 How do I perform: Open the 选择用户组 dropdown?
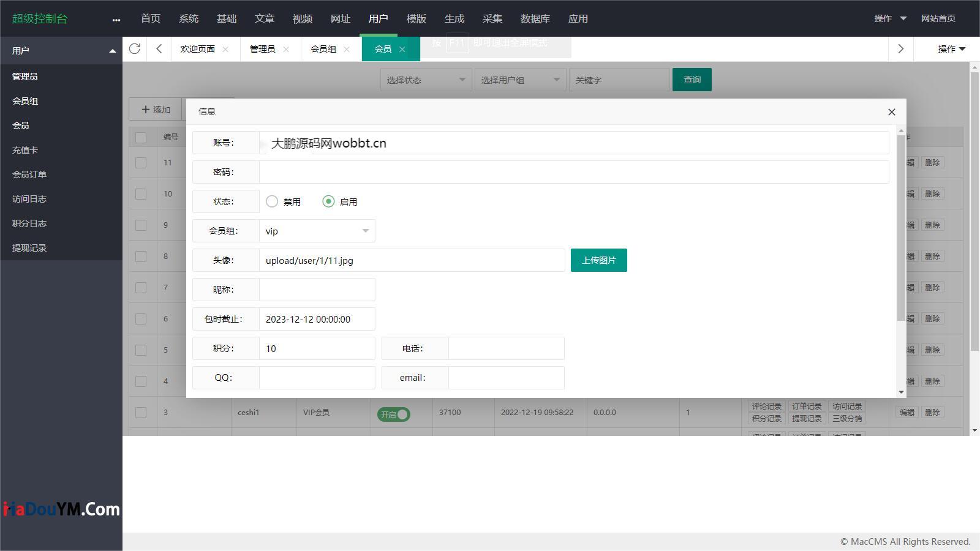[520, 80]
